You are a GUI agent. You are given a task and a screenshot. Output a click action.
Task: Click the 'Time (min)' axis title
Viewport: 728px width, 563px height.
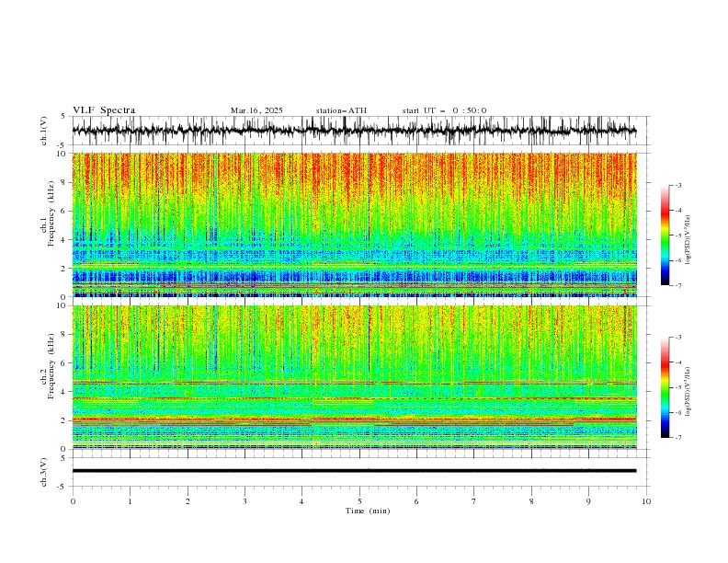368,511
